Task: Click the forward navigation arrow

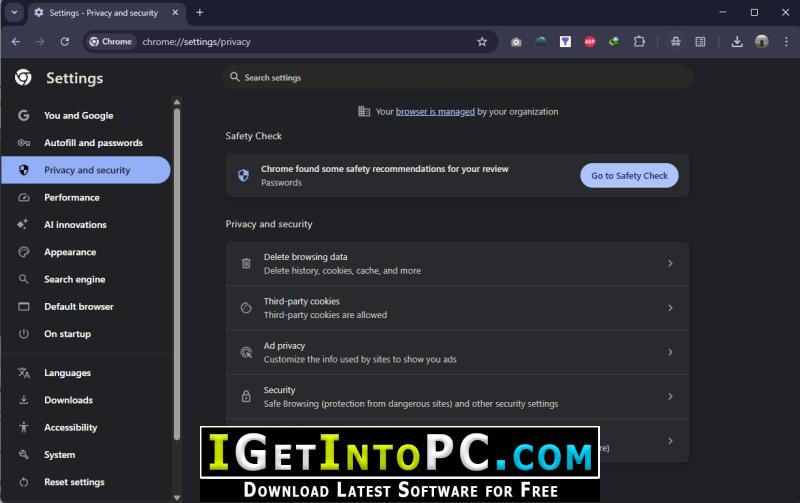Action: point(40,42)
